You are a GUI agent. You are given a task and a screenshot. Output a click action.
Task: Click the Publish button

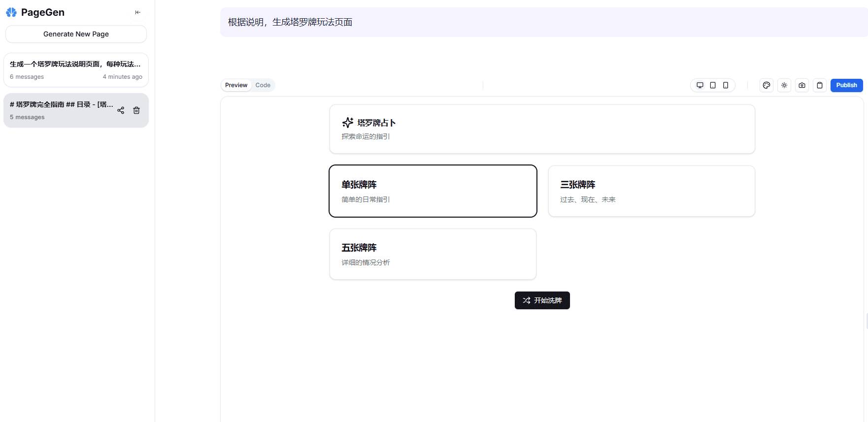pyautogui.click(x=846, y=85)
